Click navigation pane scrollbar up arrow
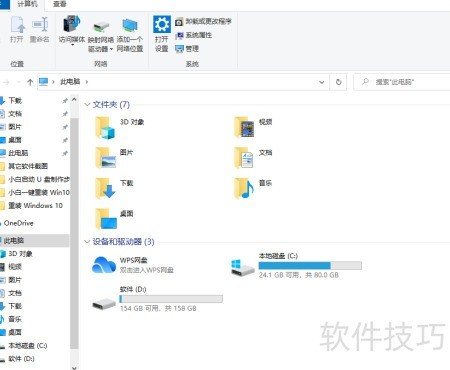 click(74, 100)
